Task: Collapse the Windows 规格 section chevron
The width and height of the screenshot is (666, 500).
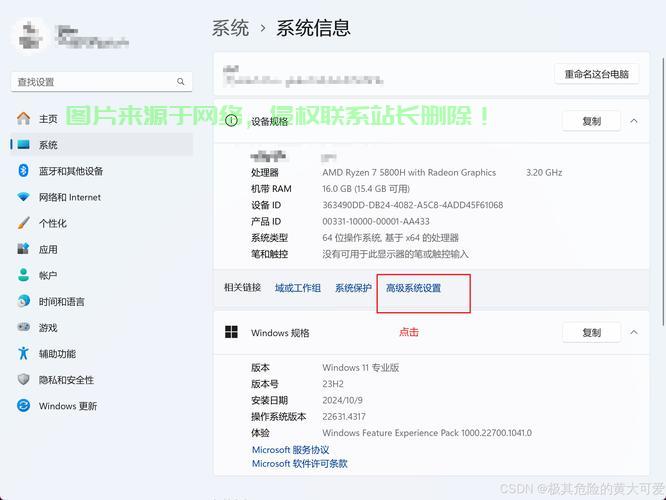Action: (x=634, y=332)
